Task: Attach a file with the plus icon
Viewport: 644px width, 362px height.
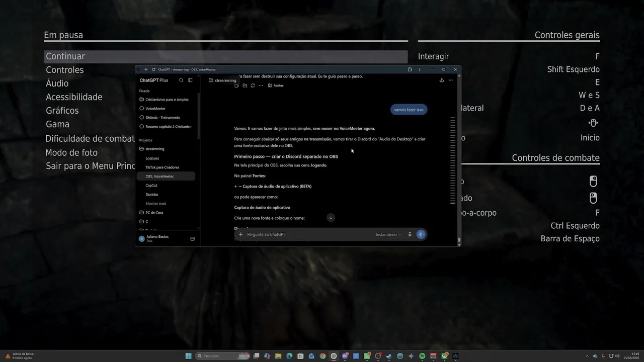Action: (241, 234)
